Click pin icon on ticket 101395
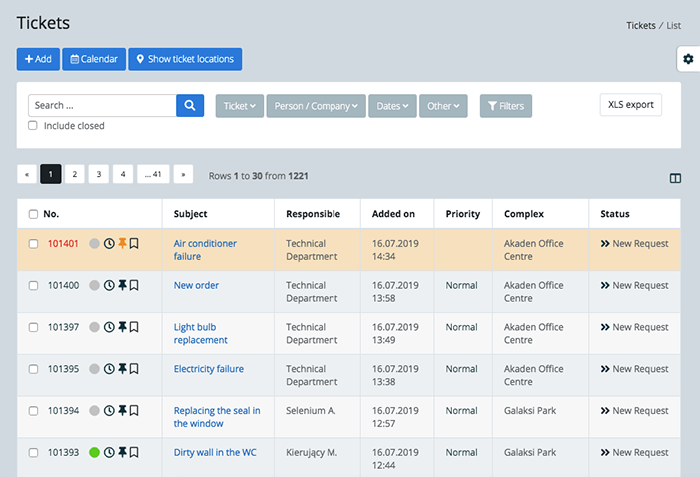Image resolution: width=700 pixels, height=477 pixels. pos(122,368)
